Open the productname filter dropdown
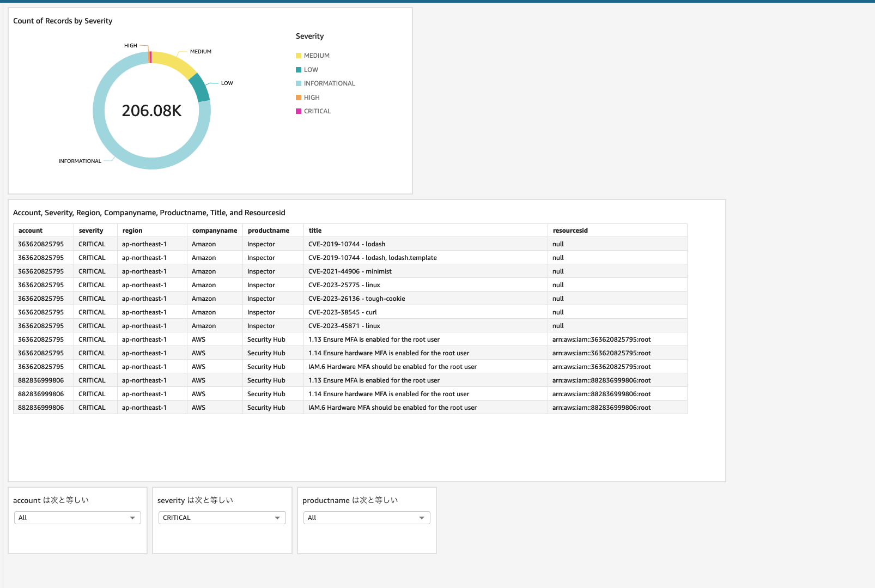875x588 pixels. [367, 518]
